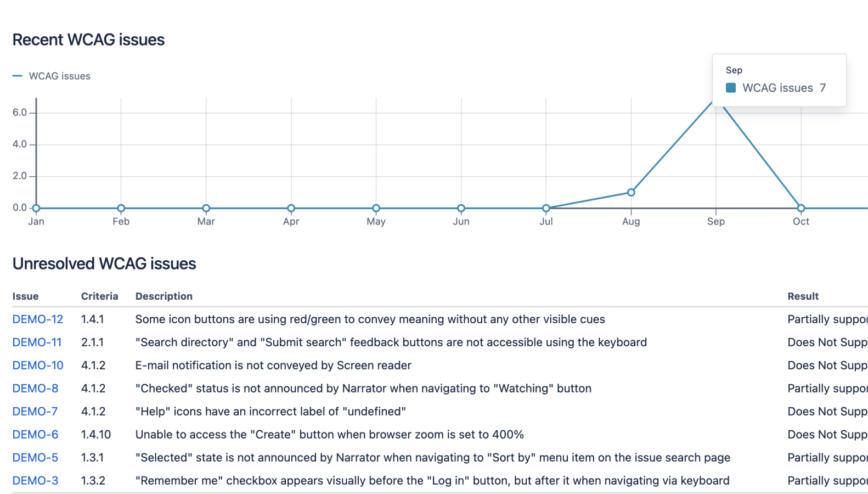This screenshot has height=494, width=868.
Task: Open issue DEMO-11 link
Action: point(37,343)
